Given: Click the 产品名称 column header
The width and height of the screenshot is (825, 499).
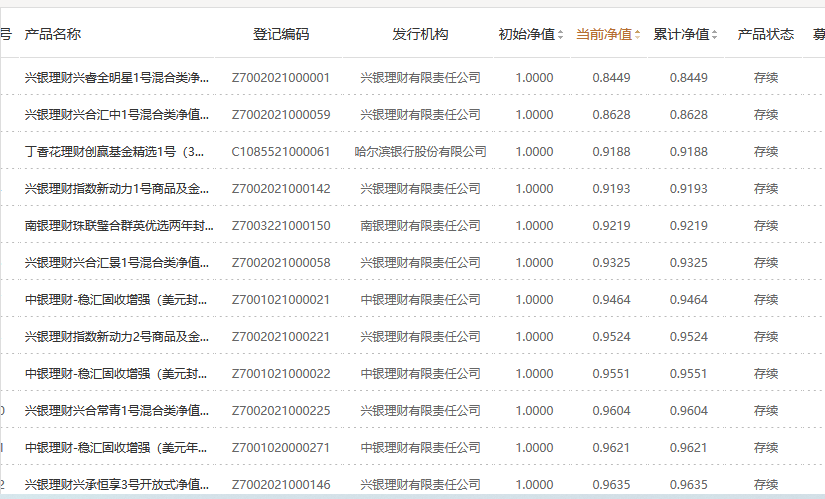Looking at the screenshot, I should click(53, 34).
